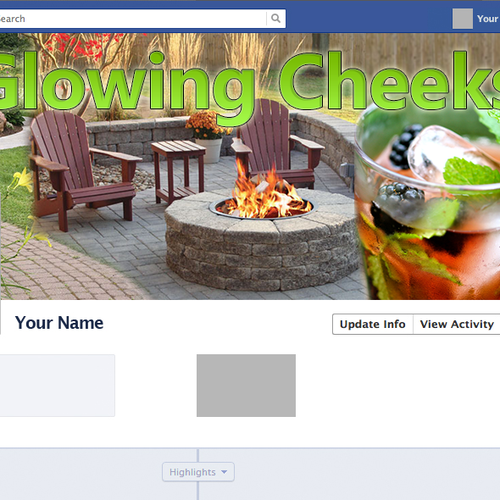Image resolution: width=500 pixels, height=500 pixels.
Task: Click the Highlights dropdown arrow
Action: point(224,472)
